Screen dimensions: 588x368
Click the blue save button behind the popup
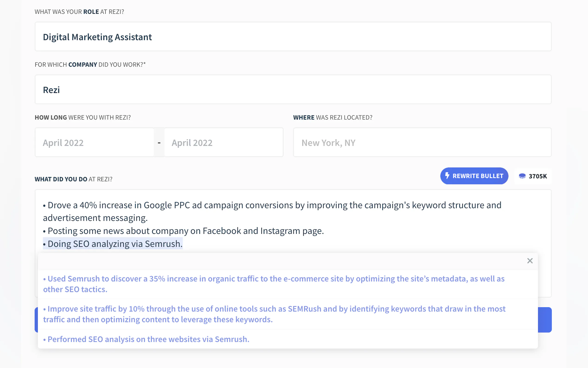545,320
